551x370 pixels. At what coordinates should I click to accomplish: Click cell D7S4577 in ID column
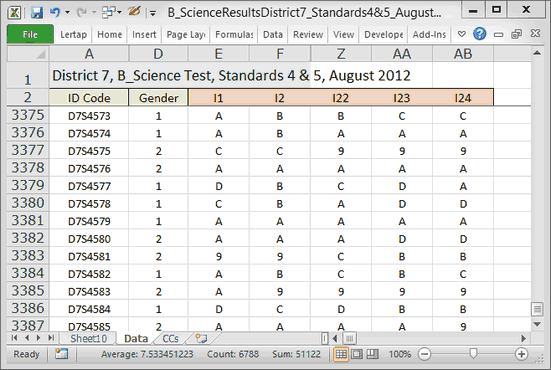pyautogui.click(x=89, y=186)
